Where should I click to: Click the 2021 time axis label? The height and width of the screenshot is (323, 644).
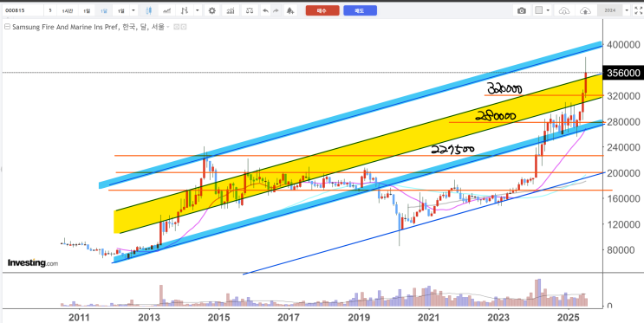pyautogui.click(x=429, y=317)
